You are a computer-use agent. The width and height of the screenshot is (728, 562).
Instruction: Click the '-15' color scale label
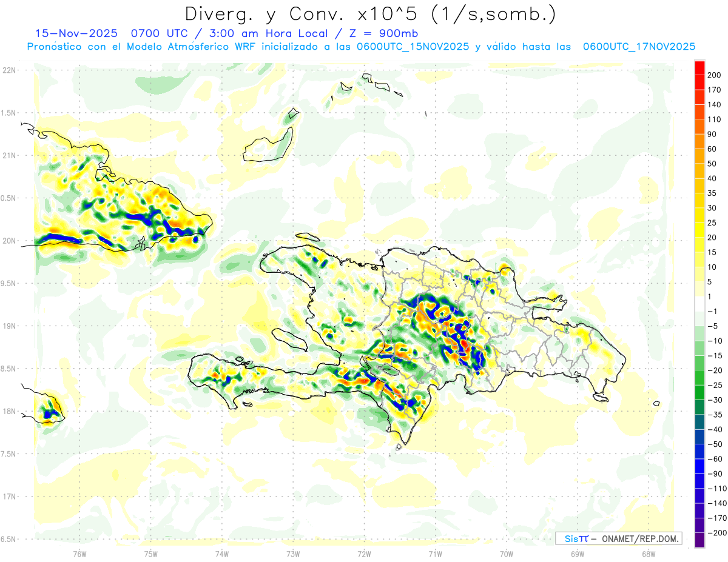click(x=714, y=356)
